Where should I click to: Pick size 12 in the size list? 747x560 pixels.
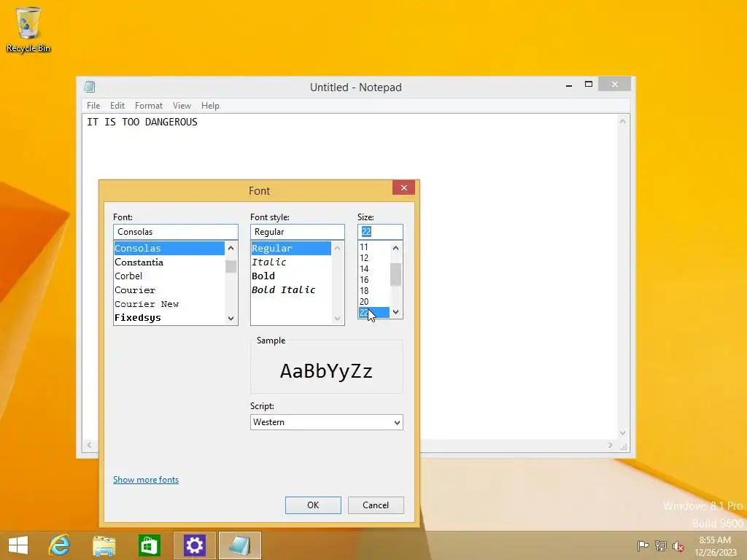pyautogui.click(x=374, y=258)
